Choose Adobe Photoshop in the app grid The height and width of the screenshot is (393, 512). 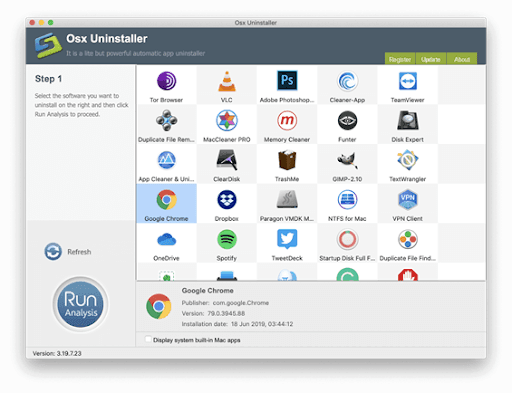(x=287, y=80)
